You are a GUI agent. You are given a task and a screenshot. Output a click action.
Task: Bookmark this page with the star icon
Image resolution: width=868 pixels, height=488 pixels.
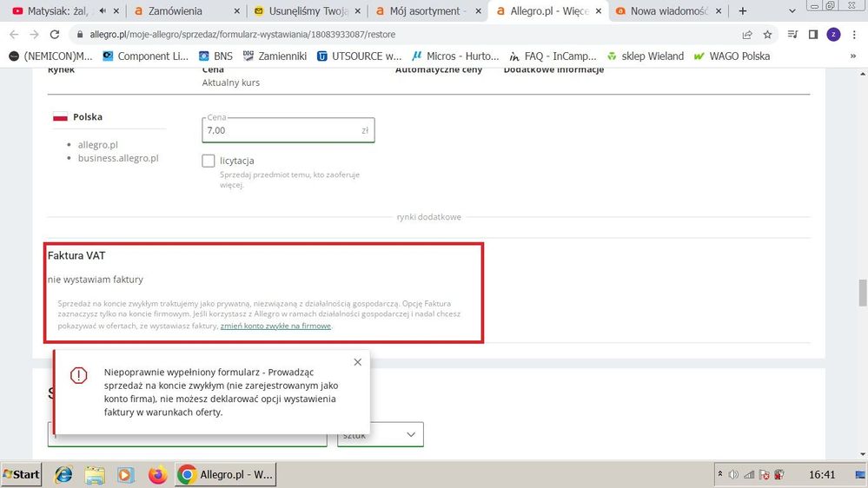(x=768, y=35)
